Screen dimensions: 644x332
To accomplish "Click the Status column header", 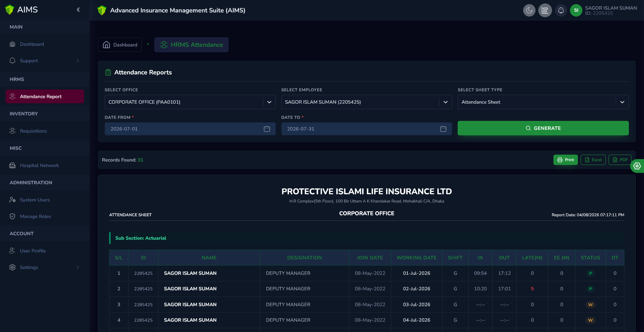I will [x=590, y=258].
